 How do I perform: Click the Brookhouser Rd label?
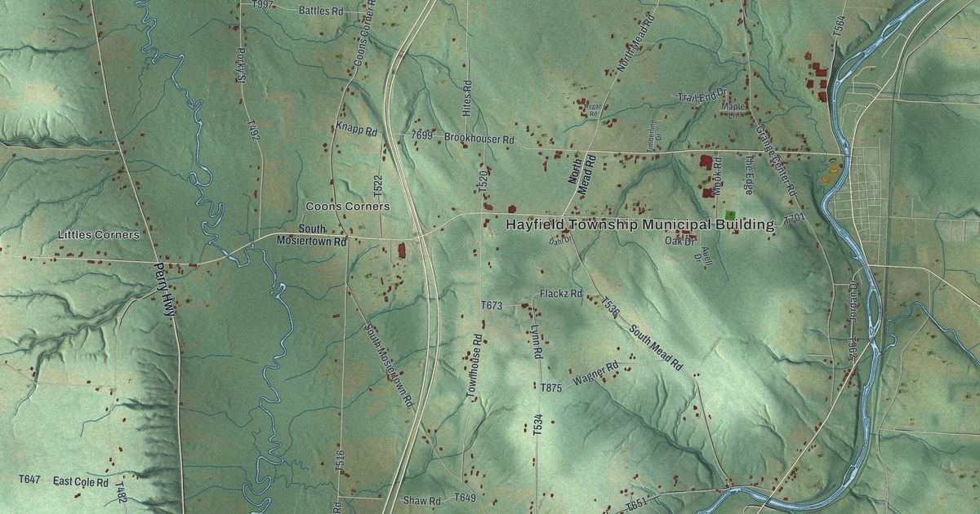(479, 139)
